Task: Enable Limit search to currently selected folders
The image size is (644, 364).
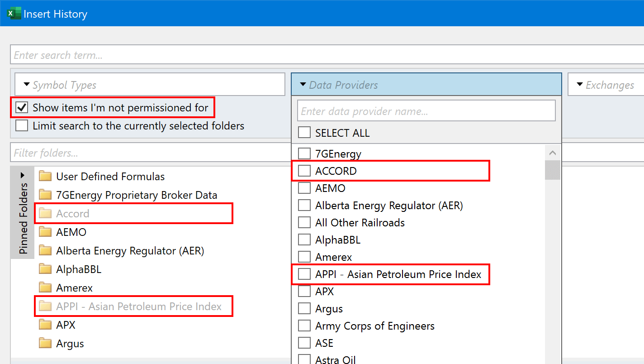Action: 22,125
